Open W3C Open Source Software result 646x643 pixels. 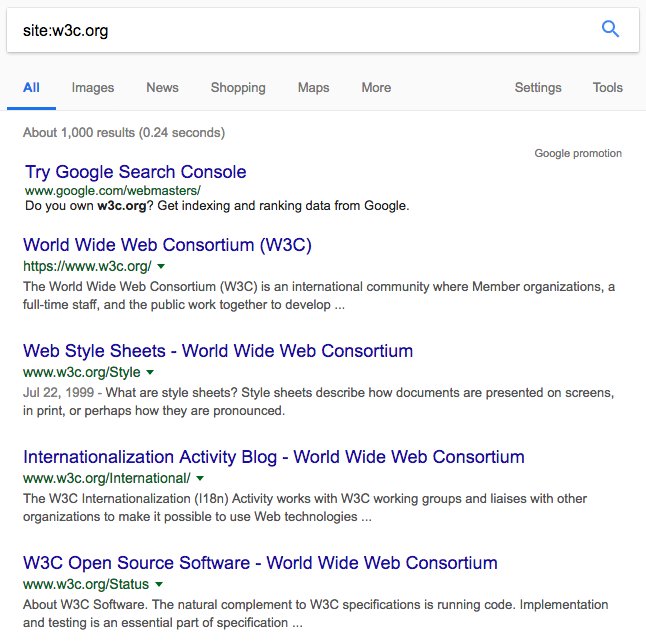(x=260, y=562)
